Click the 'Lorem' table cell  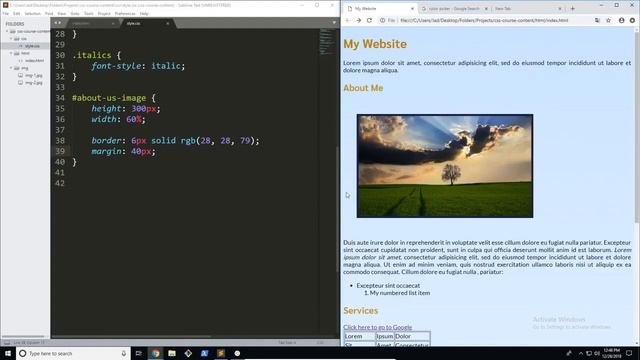tap(360, 336)
